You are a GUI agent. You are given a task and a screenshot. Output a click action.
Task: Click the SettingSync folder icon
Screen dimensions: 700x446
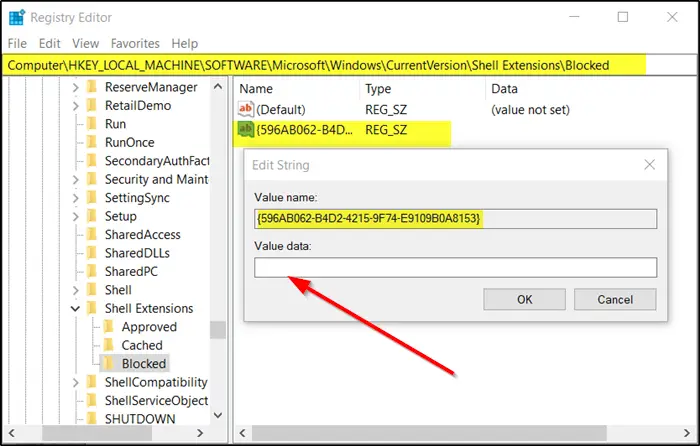click(x=92, y=197)
